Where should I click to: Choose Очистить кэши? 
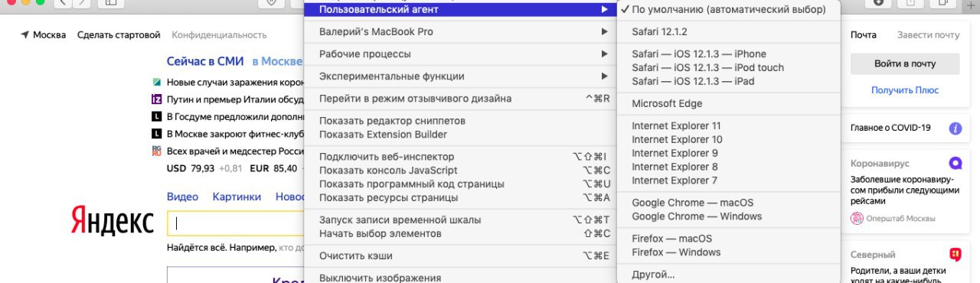pyautogui.click(x=460, y=256)
